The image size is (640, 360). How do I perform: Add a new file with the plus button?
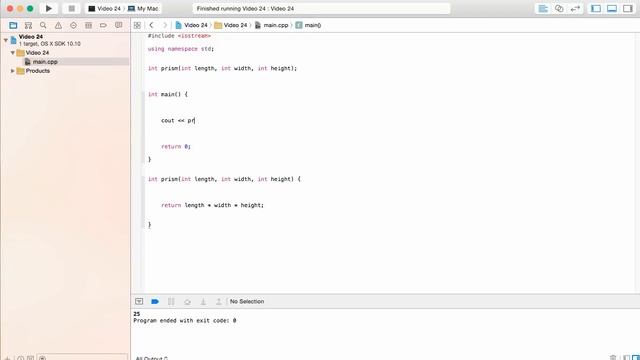pos(7,358)
